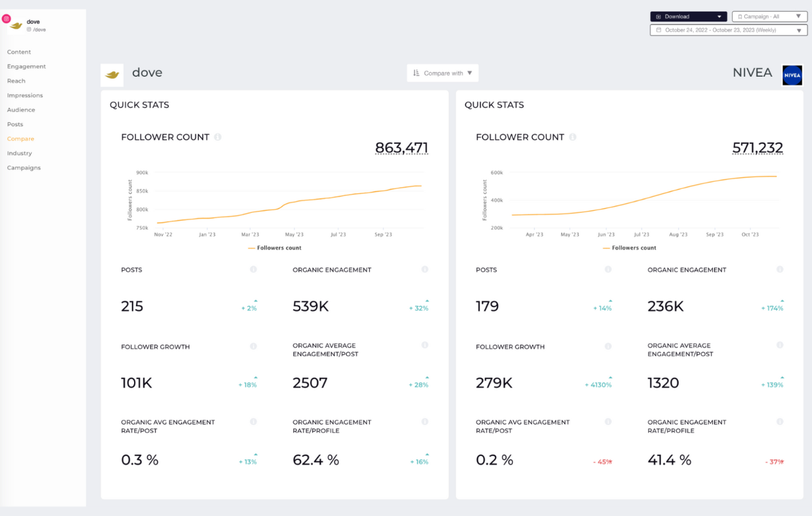Open the Campaign - All dropdown

[769, 17]
